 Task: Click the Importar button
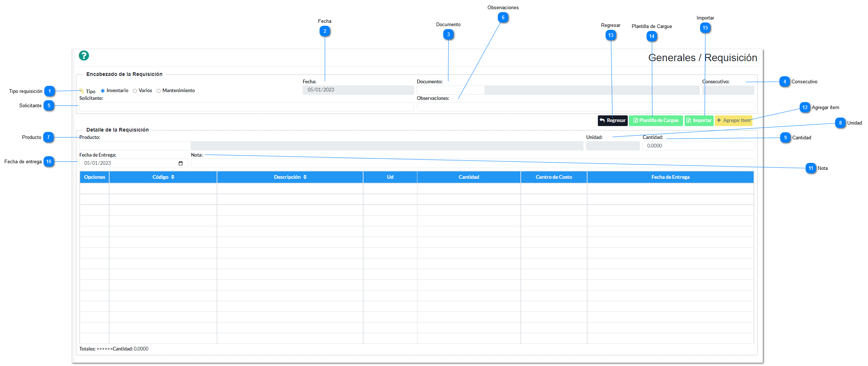(699, 121)
